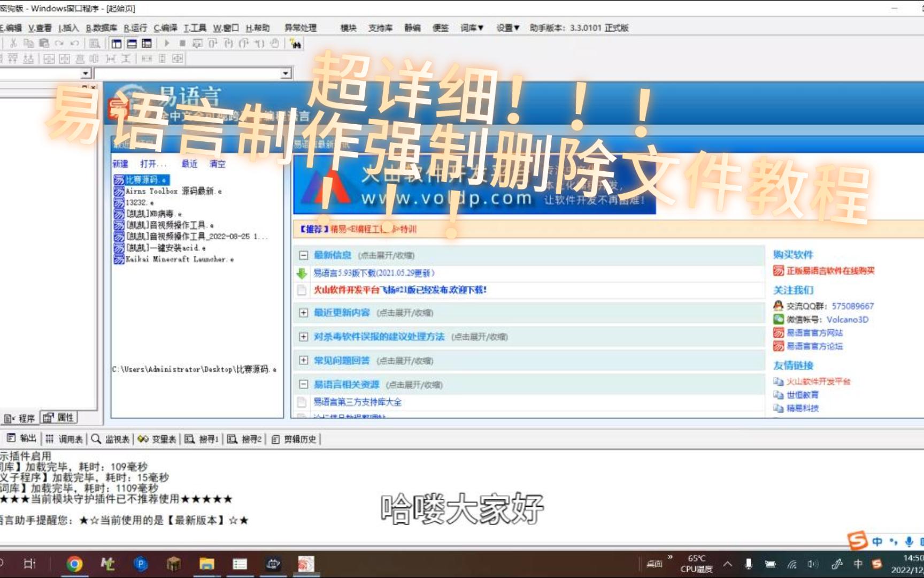Expand the 对杀毒软件误报的建议处理方法 section

point(303,337)
